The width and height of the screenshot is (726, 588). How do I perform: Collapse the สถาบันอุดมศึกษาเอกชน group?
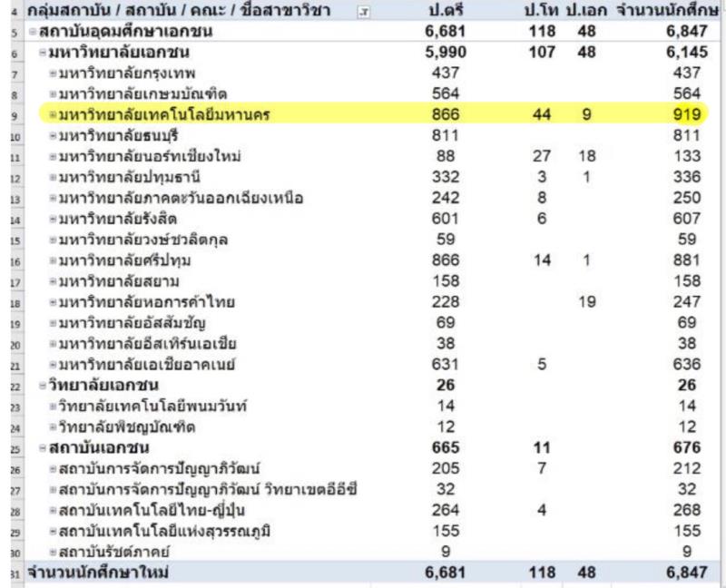33,33
